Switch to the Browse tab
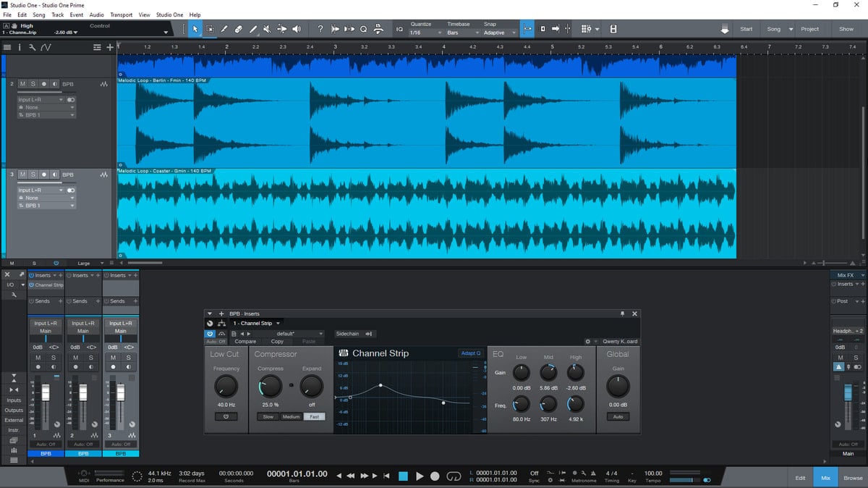Screen dimensions: 868x488 (x=853, y=478)
